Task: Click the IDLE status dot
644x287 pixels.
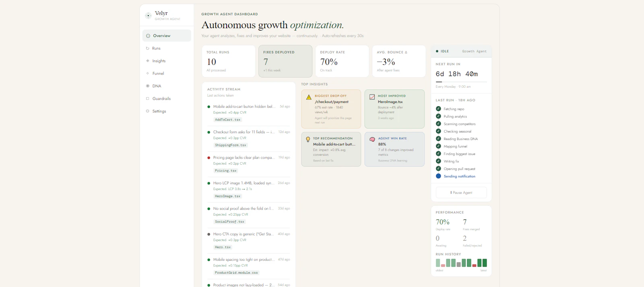Action: [x=437, y=51]
